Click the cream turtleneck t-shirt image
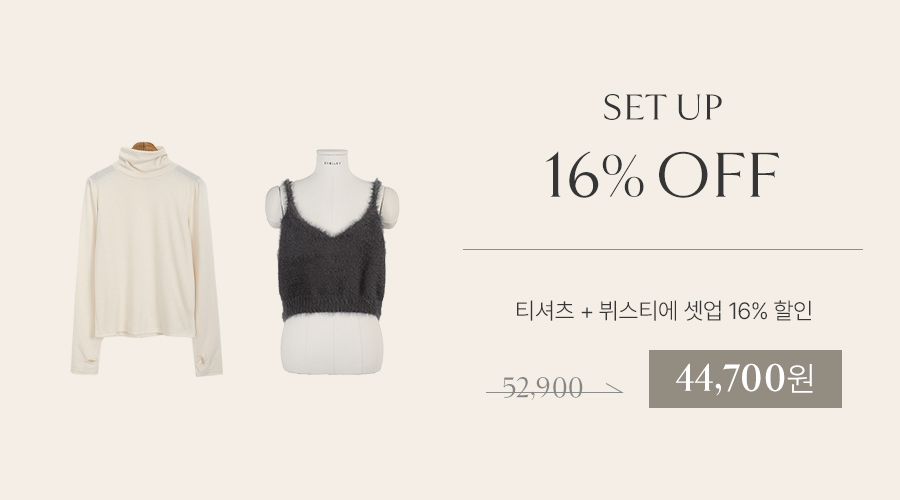 coord(146,258)
